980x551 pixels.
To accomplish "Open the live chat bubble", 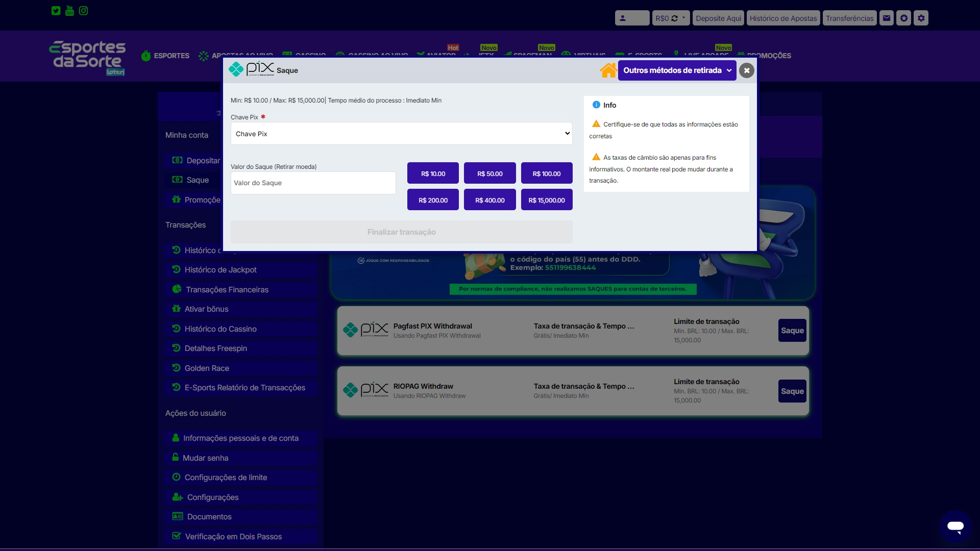I will pyautogui.click(x=955, y=527).
